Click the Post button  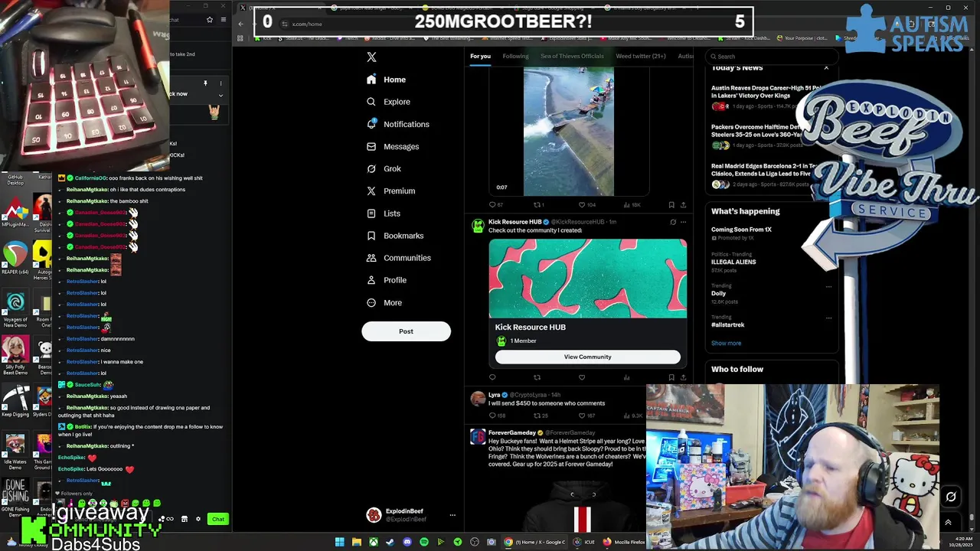(x=406, y=331)
